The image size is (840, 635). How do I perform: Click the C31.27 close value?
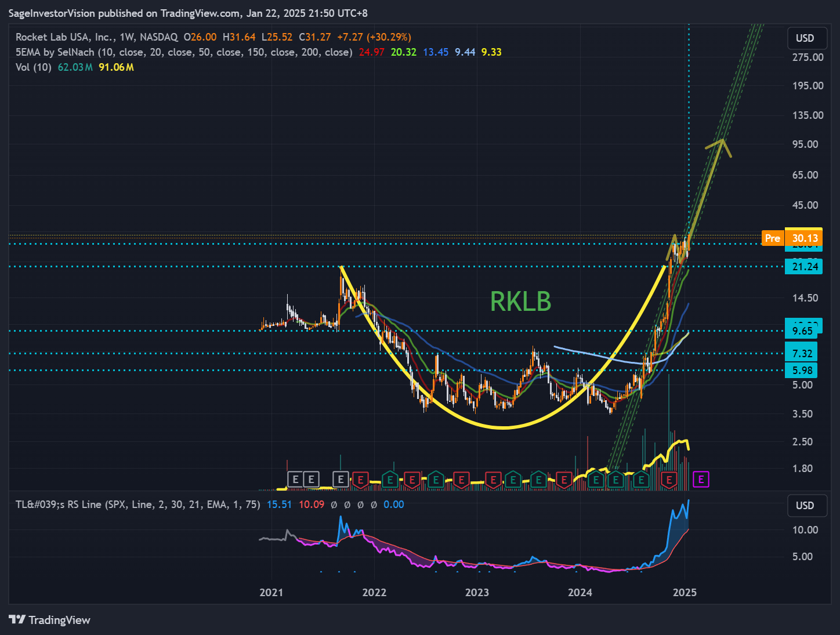315,37
